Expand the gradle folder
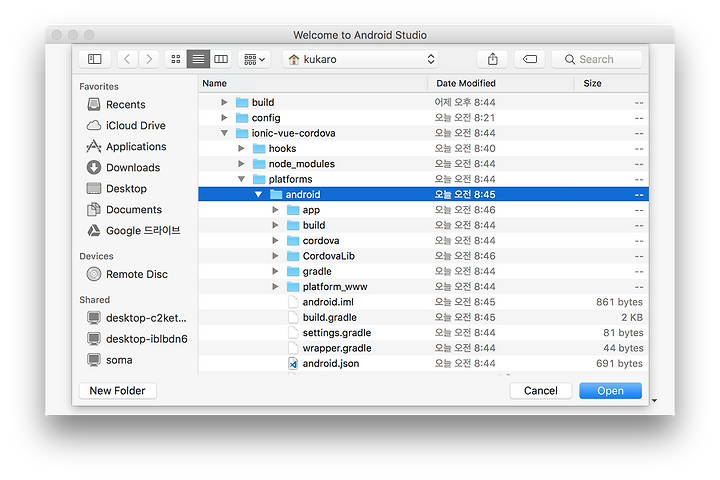The width and height of the screenshot is (720, 480). click(x=275, y=271)
